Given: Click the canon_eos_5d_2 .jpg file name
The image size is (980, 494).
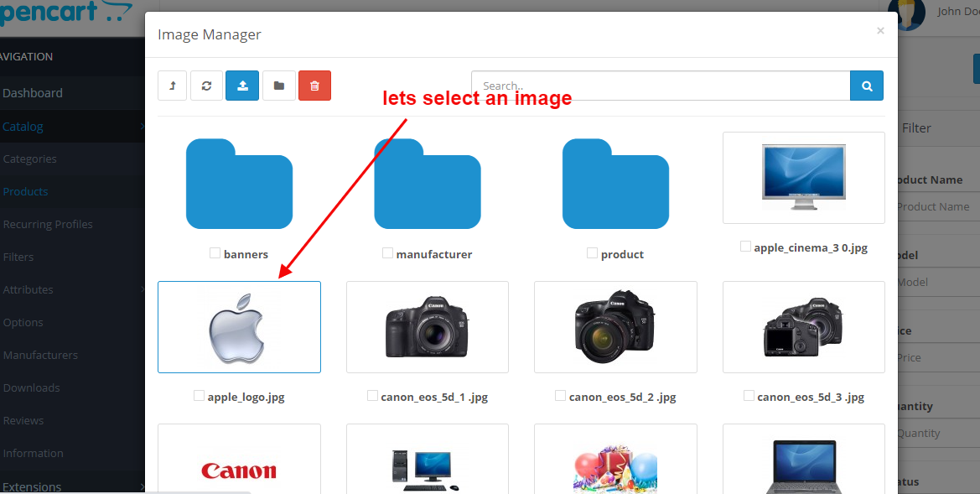Looking at the screenshot, I should coord(623,397).
